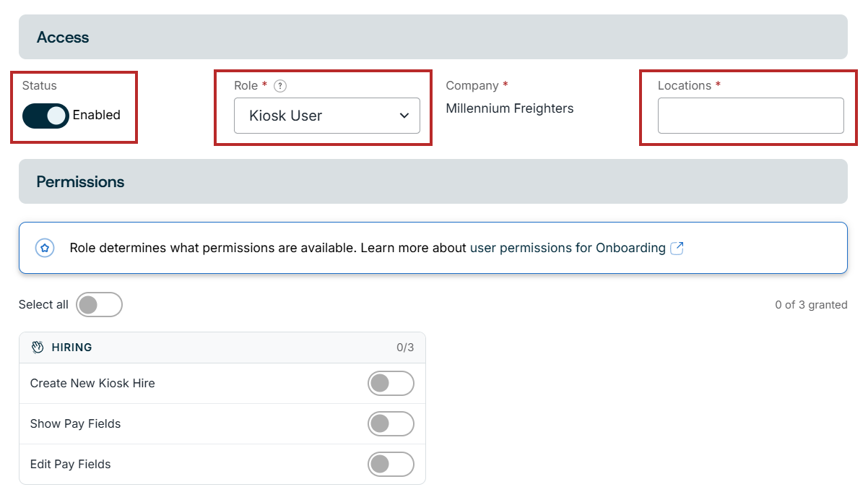Click the 'Create New Kiosk Hire' label
This screenshot has height=500, width=868.
coord(92,384)
